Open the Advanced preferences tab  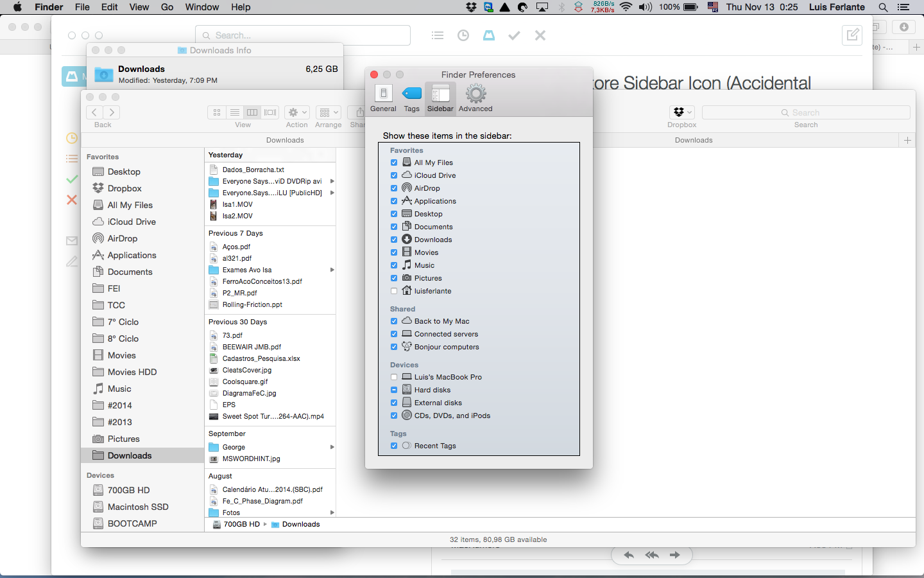475,98
